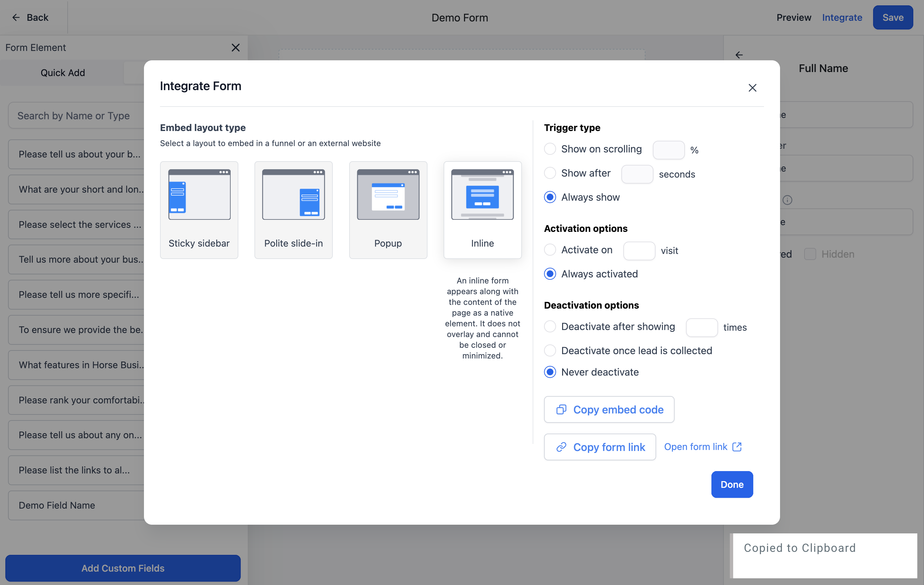Open the Open form link
Screen dimensions: 924x585
pyautogui.click(x=703, y=447)
